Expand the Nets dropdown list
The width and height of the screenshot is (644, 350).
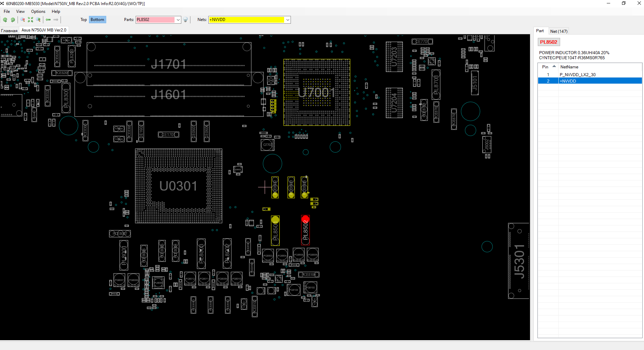[x=287, y=20]
